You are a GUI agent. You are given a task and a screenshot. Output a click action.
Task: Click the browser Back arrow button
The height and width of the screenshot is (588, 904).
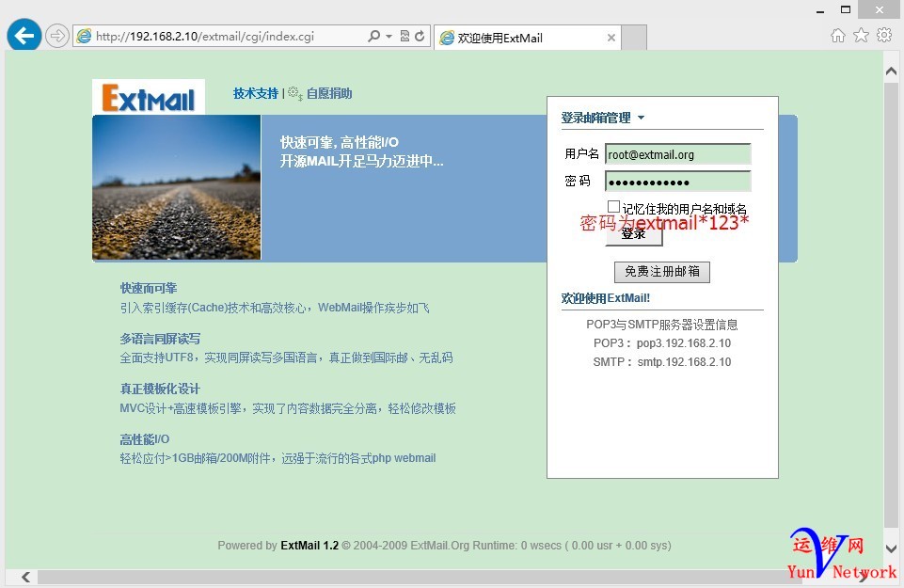[24, 35]
